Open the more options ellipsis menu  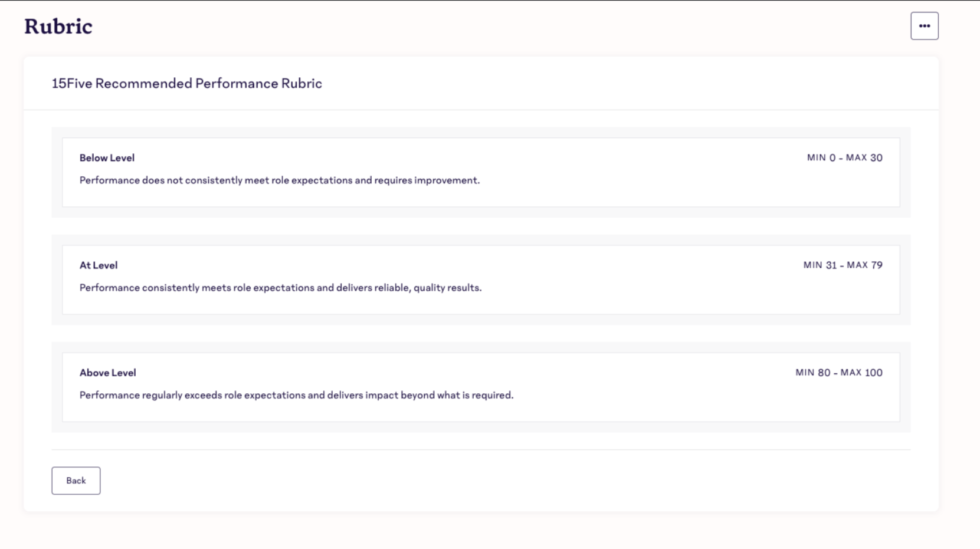coord(924,26)
